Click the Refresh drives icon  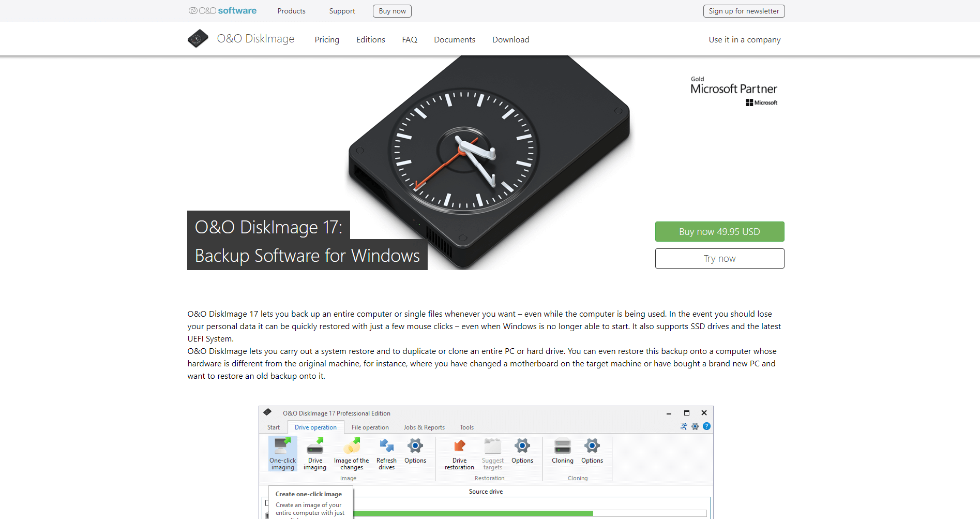coord(386,454)
